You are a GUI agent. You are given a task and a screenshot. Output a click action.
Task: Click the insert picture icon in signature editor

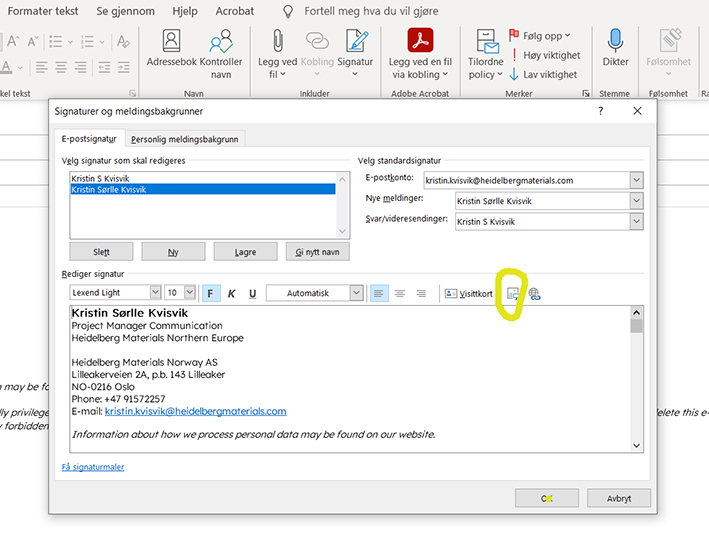click(x=513, y=293)
